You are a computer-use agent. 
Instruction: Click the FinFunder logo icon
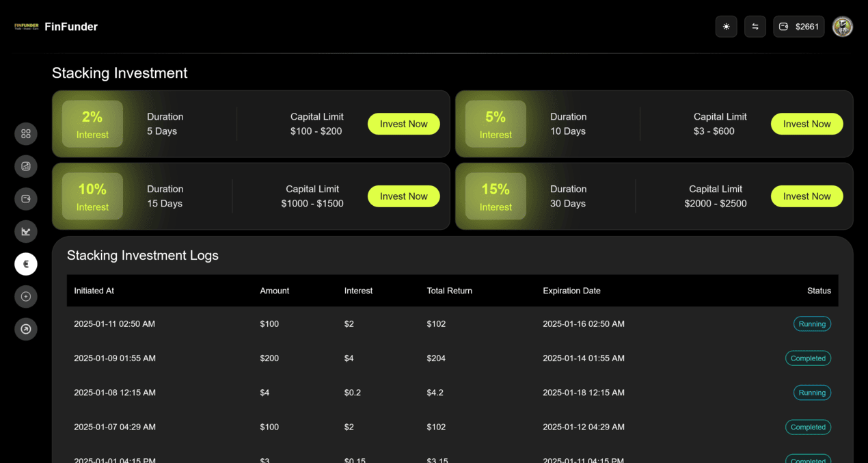click(x=25, y=26)
